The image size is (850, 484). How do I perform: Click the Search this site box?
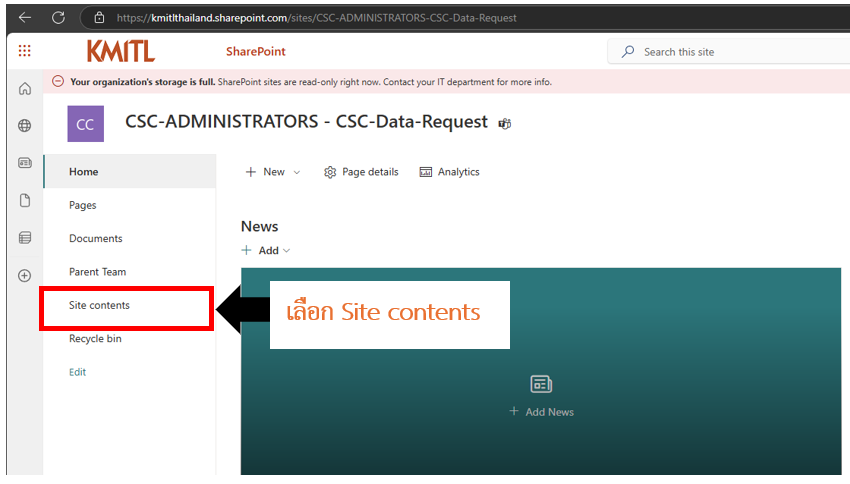click(730, 52)
